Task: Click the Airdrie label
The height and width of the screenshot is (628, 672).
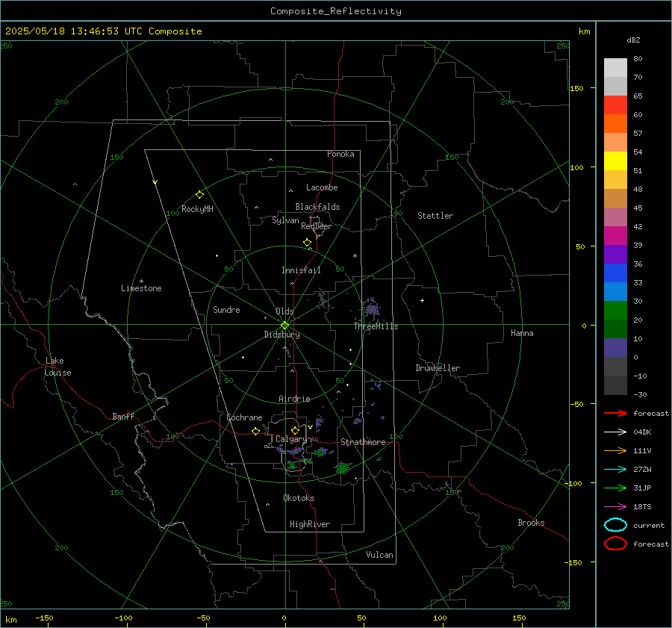Action: (294, 399)
